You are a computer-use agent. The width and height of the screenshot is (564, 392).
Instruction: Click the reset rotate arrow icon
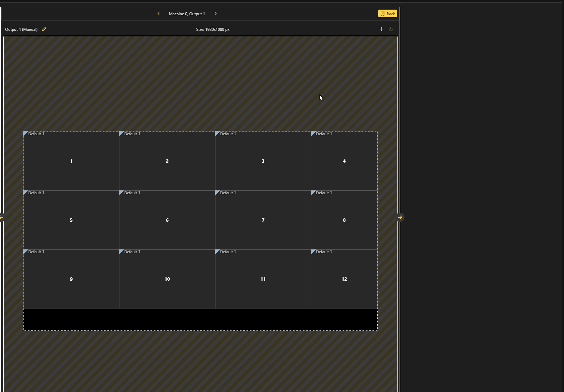point(391,29)
